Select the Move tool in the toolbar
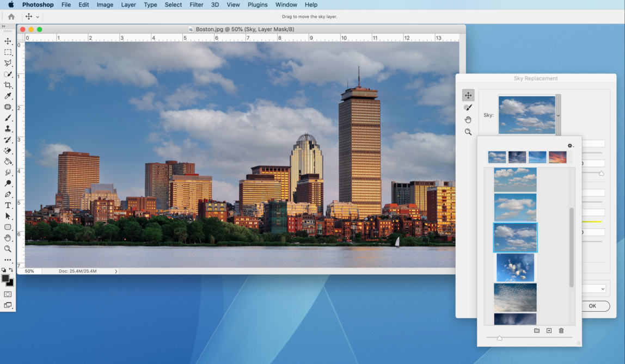625x364 pixels. 8,41
